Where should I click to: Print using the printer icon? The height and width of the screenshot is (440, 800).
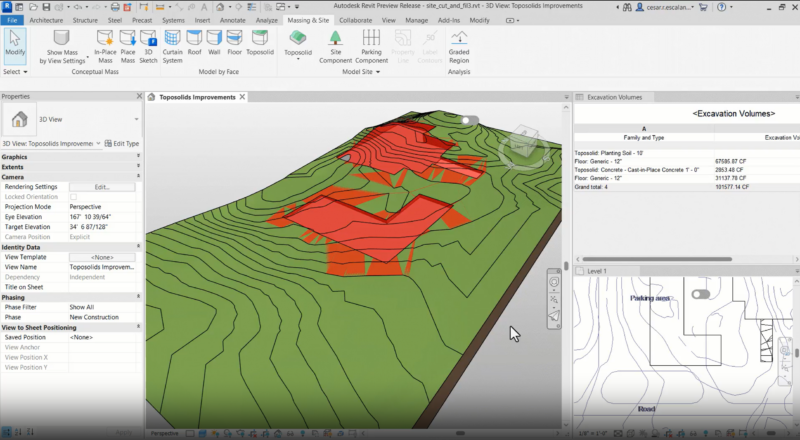[115, 7]
